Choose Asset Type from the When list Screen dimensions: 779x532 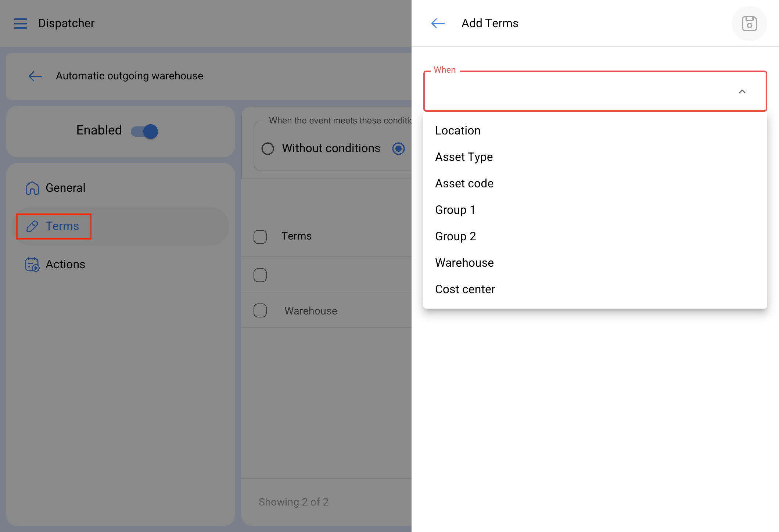pos(595,157)
